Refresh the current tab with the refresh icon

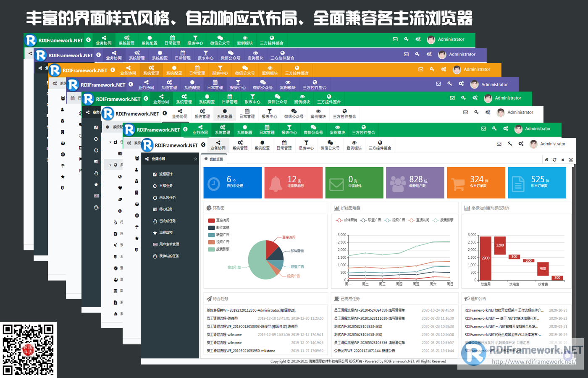click(x=554, y=160)
